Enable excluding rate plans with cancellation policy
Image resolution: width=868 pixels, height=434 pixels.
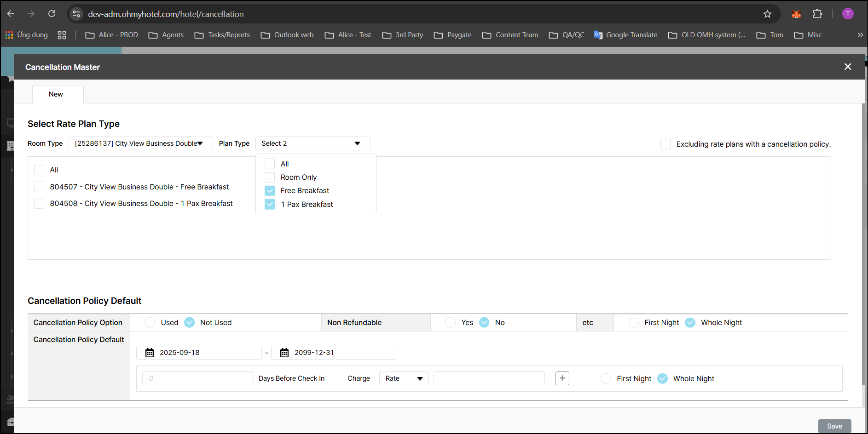665,144
